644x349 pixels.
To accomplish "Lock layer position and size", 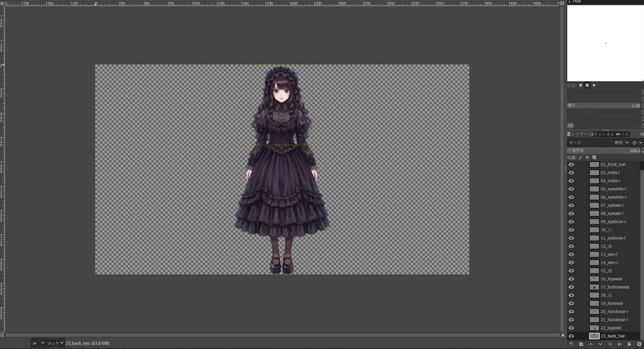I will [x=587, y=157].
